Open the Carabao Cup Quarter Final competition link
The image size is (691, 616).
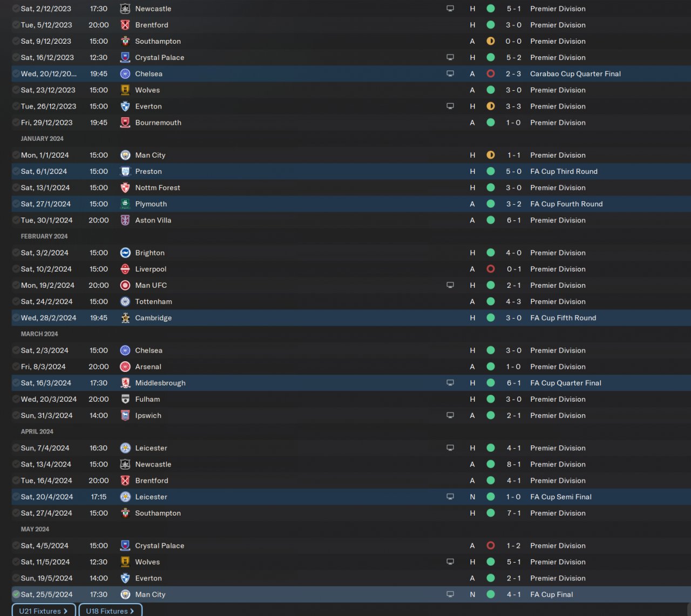point(575,74)
